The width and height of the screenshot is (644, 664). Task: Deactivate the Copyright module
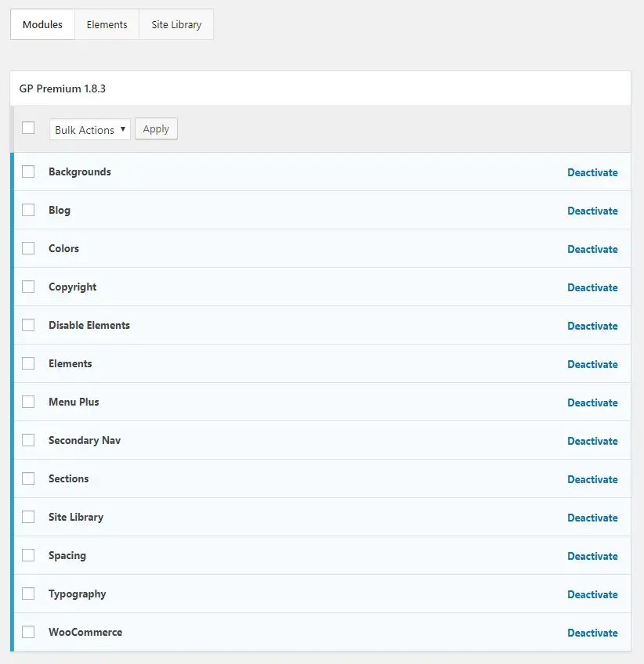click(x=592, y=287)
